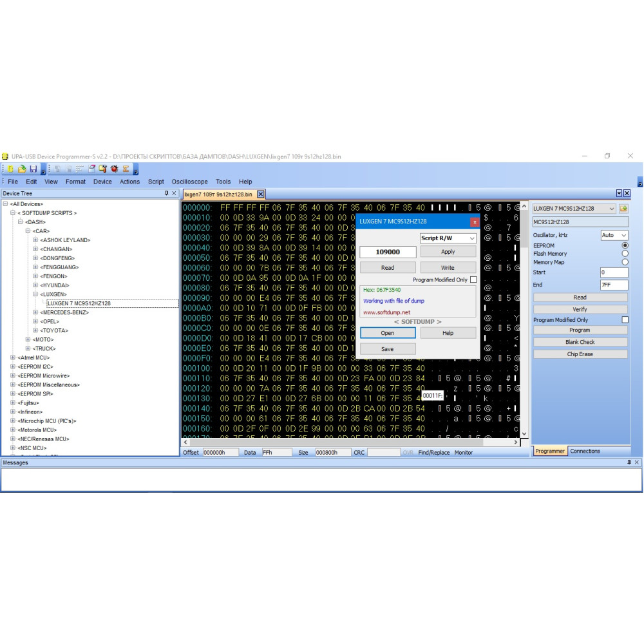Close the programmer side panel
This screenshot has height=644, width=644.
627,193
